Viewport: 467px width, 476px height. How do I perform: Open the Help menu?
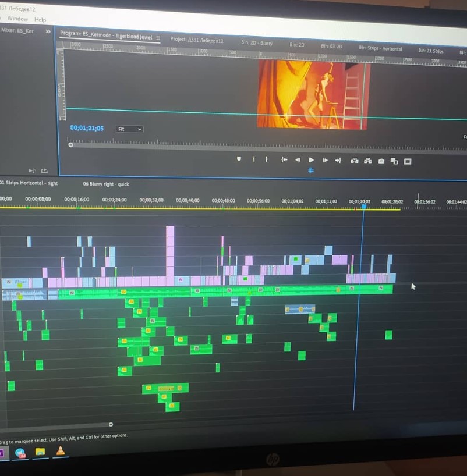click(x=40, y=20)
